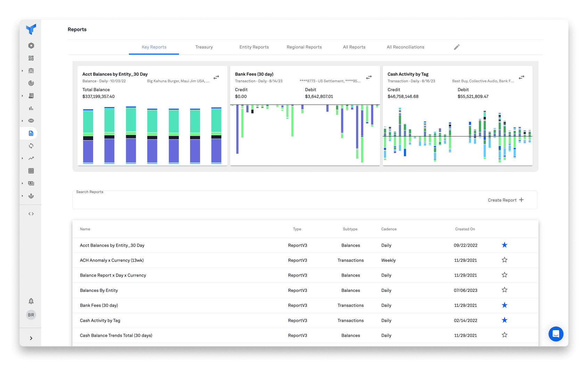Image resolution: width=588 pixels, height=366 pixels.
Task: Click the sync arrows sidebar icon
Action: tap(31, 146)
